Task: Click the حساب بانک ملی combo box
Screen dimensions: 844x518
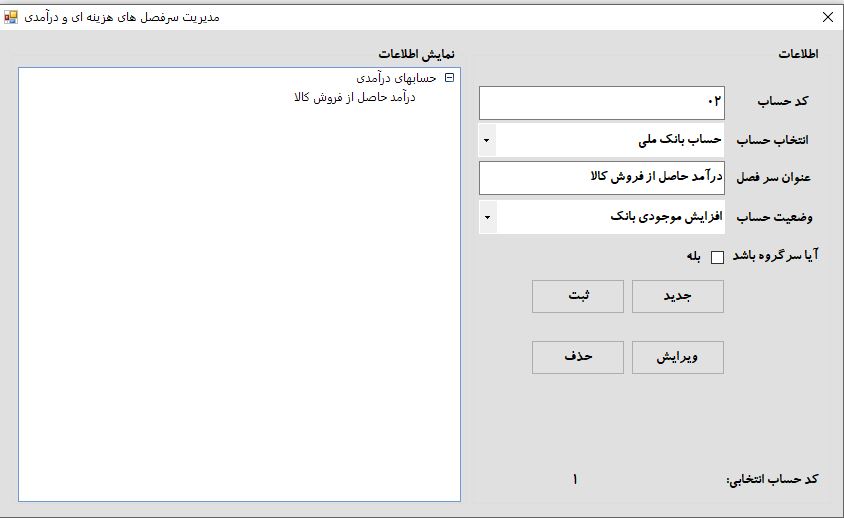Action: tap(602, 140)
